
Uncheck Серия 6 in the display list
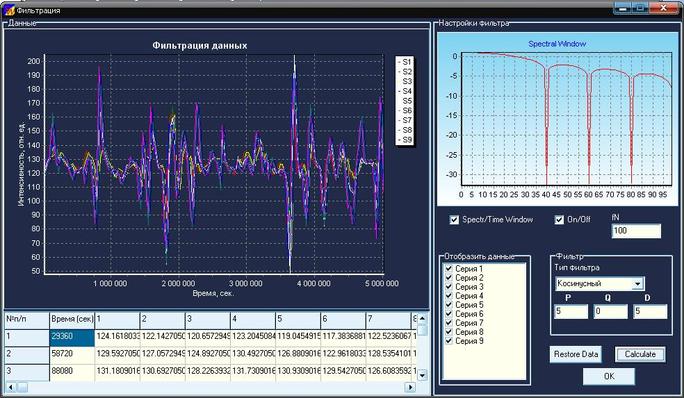[448, 314]
